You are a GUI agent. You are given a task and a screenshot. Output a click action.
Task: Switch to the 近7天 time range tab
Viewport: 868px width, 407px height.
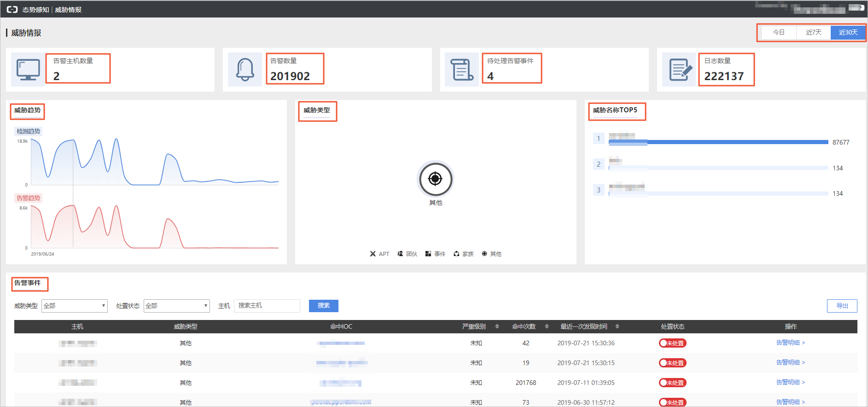pyautogui.click(x=814, y=32)
